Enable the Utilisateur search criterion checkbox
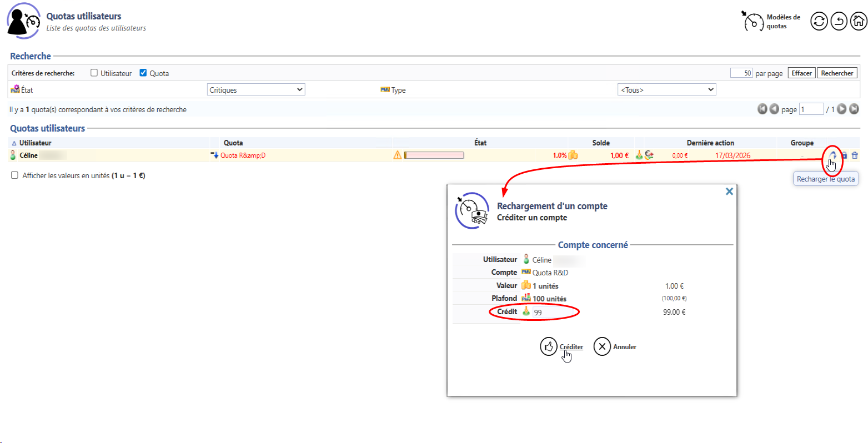Screen dimensions: 868x443 click(94, 73)
